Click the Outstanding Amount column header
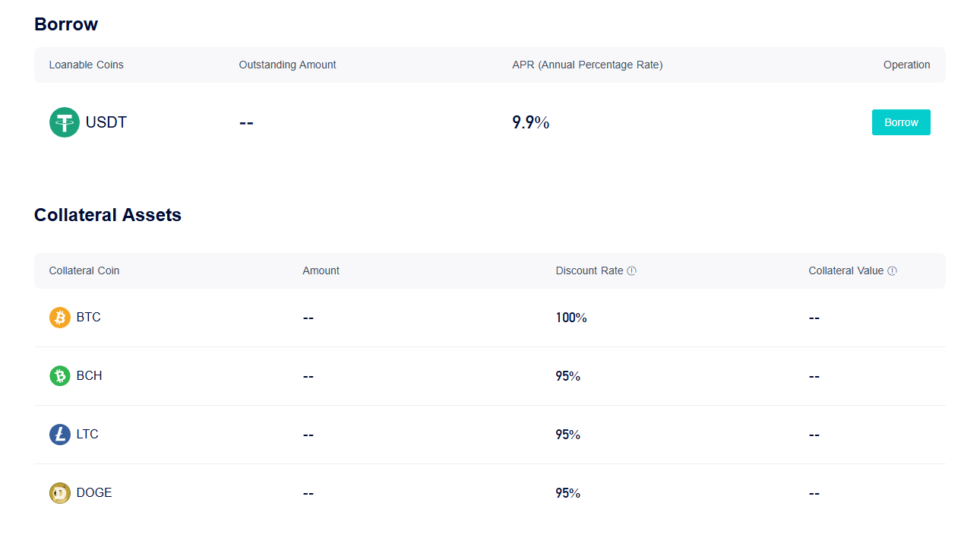Screen dimensions: 980x544 tap(288, 65)
